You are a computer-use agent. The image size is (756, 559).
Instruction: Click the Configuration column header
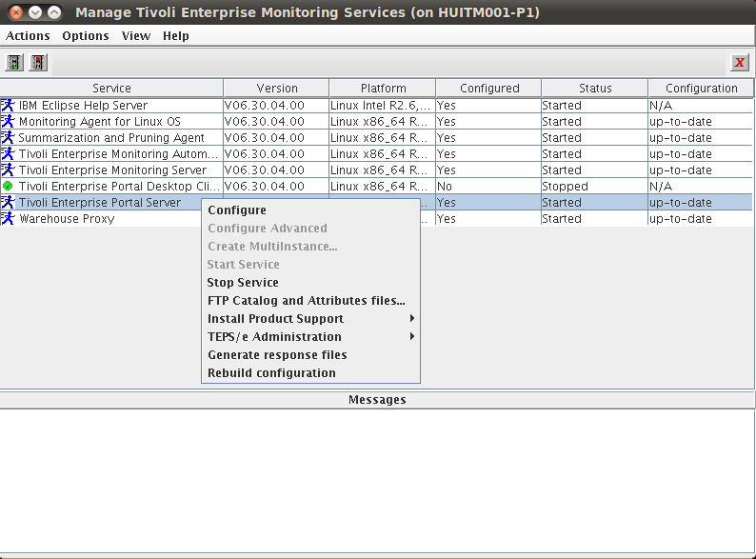[701, 89]
